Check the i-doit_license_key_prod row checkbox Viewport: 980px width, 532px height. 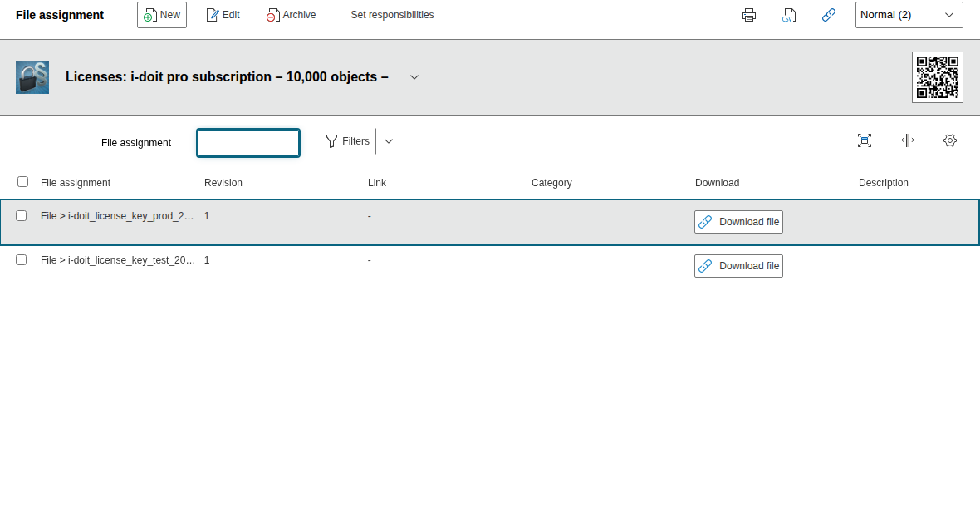coord(22,216)
